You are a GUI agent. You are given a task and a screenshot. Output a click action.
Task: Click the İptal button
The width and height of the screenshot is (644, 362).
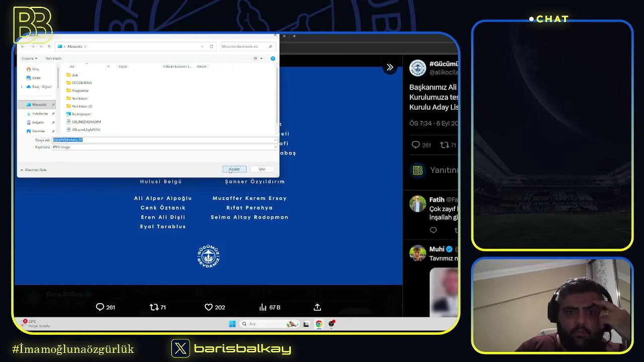coord(262,169)
